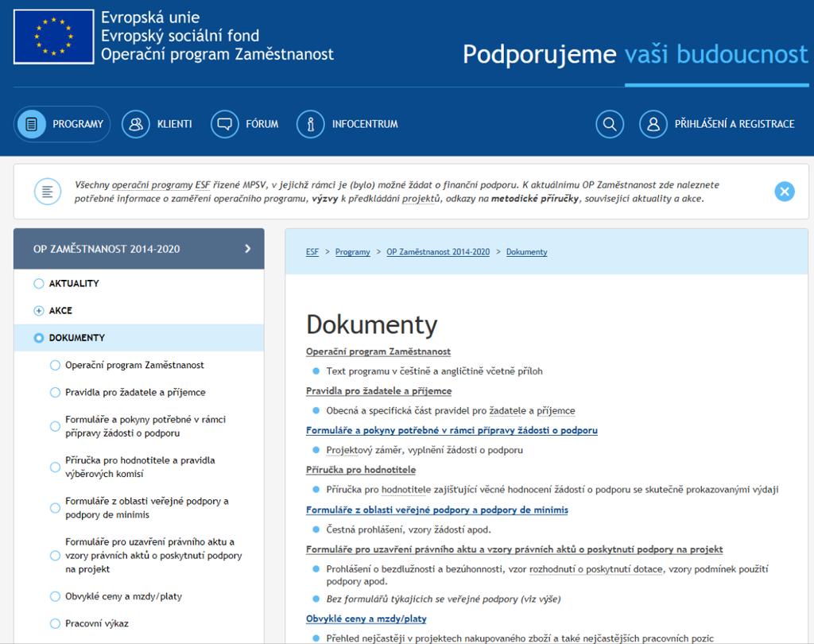Screen dimensions: 814x644
Task: Click 'Bez formulářů týkajících se veřejné podpory'
Action: (444, 599)
